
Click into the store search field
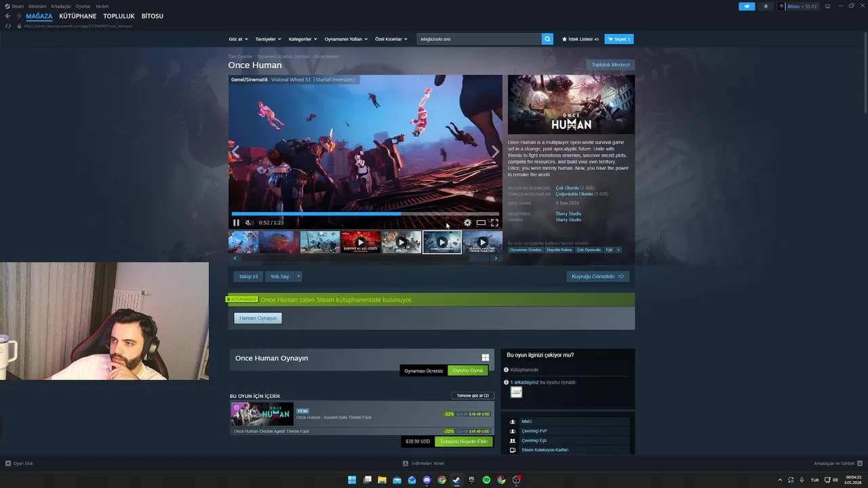click(479, 39)
